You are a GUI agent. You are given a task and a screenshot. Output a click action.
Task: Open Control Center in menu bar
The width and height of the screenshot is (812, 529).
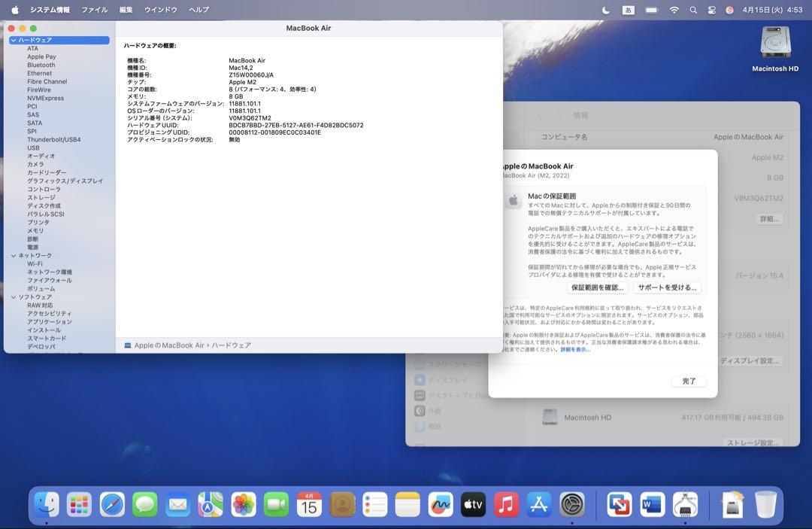click(711, 10)
